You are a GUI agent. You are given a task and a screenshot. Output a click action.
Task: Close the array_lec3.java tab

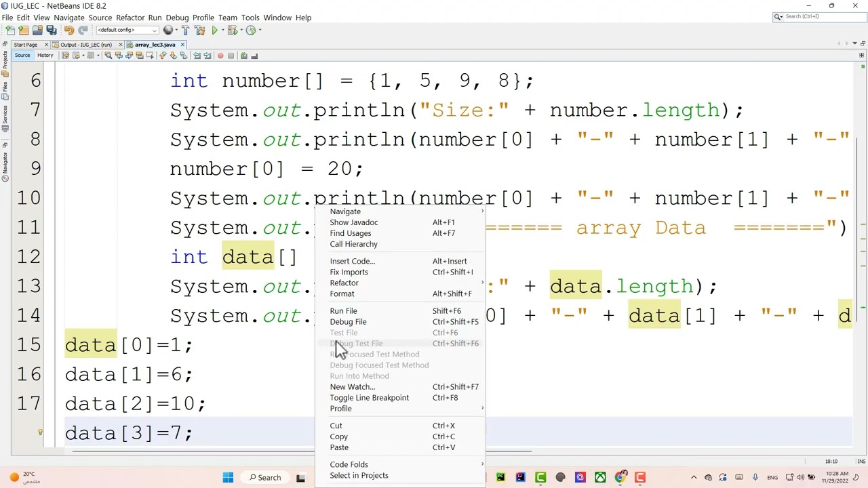pos(182,45)
